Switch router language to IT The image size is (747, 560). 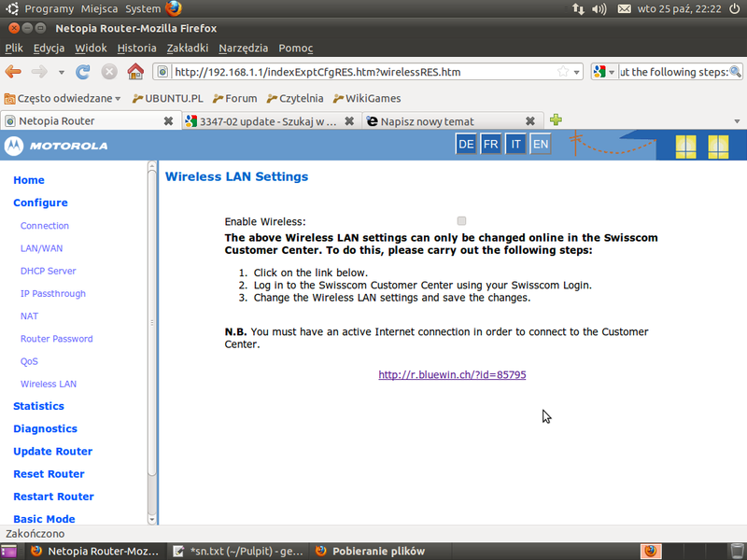pyautogui.click(x=515, y=145)
